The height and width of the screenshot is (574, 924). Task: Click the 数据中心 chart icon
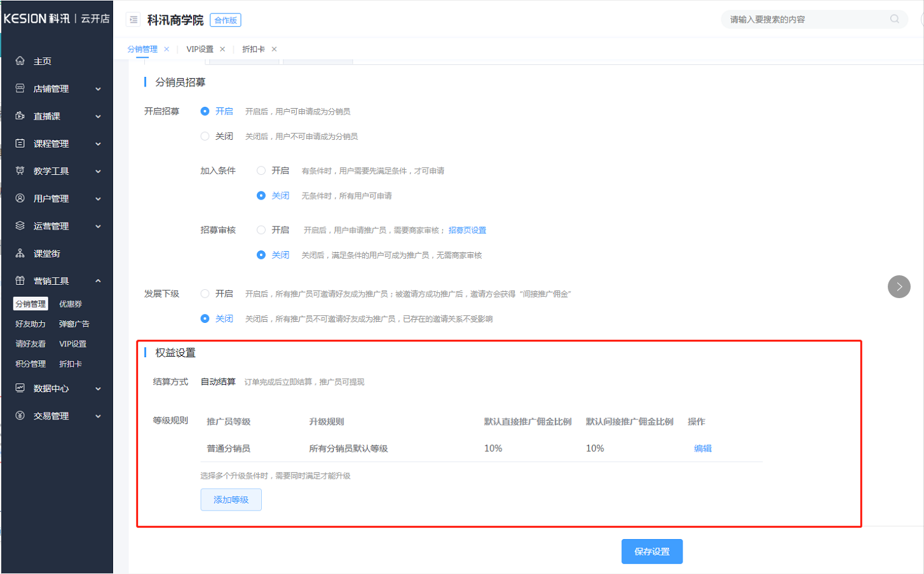point(20,388)
